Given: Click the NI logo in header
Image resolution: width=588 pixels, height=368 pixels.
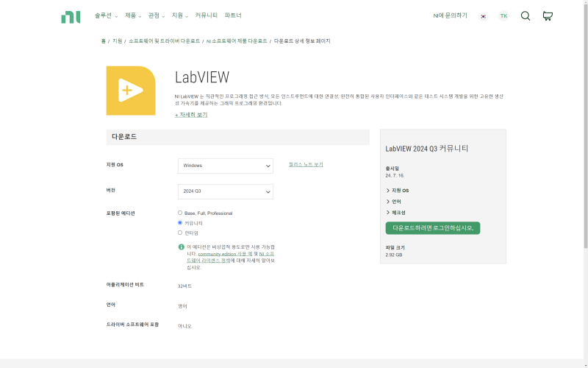Looking at the screenshot, I should [71, 17].
